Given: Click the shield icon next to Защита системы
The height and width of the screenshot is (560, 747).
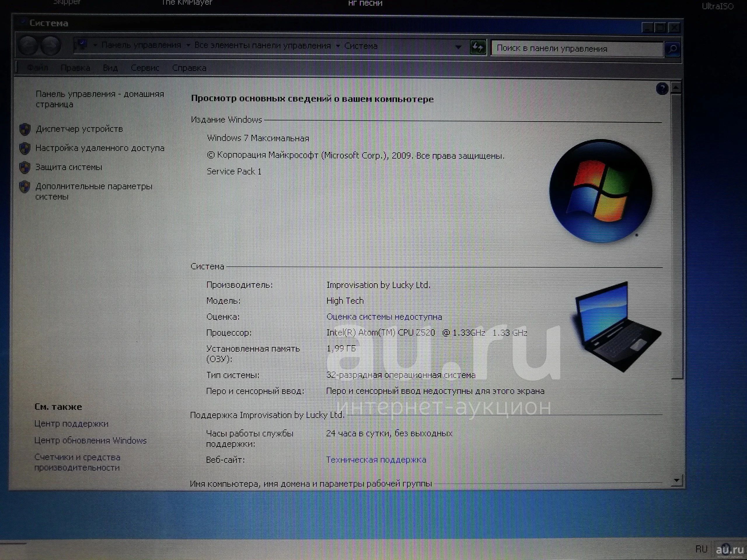Looking at the screenshot, I should tap(25, 167).
